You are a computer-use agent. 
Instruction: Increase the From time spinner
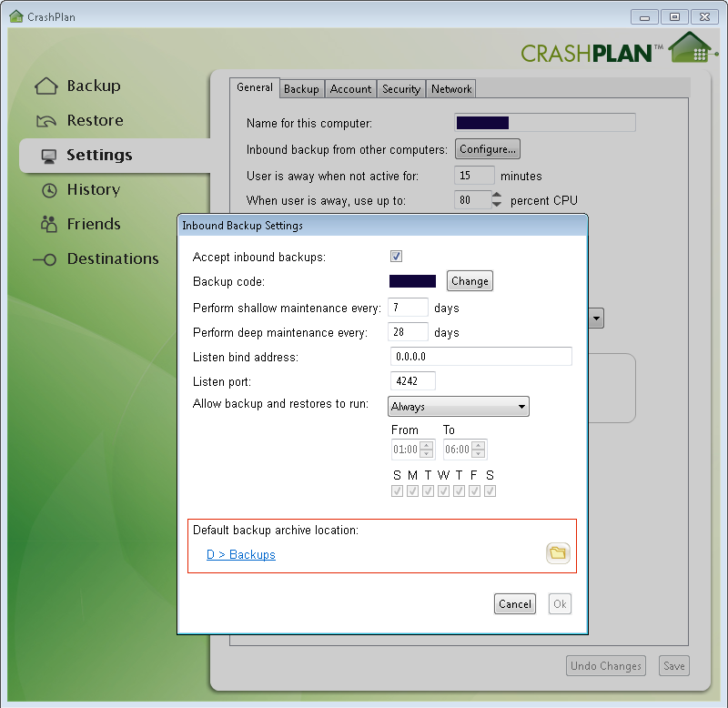[x=426, y=445]
